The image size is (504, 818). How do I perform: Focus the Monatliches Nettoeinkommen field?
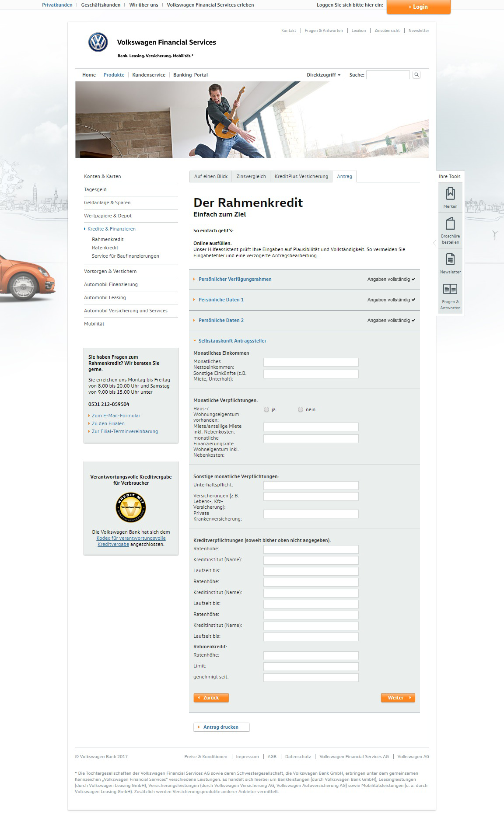(311, 362)
